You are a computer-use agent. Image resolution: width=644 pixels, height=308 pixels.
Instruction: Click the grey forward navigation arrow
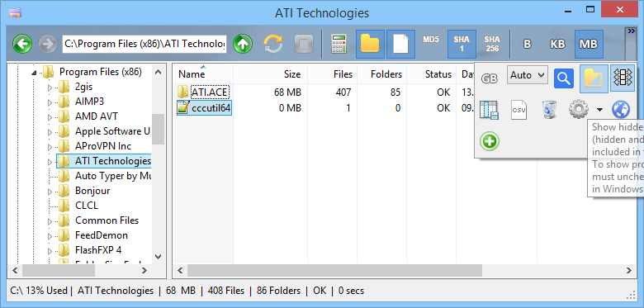(48, 44)
